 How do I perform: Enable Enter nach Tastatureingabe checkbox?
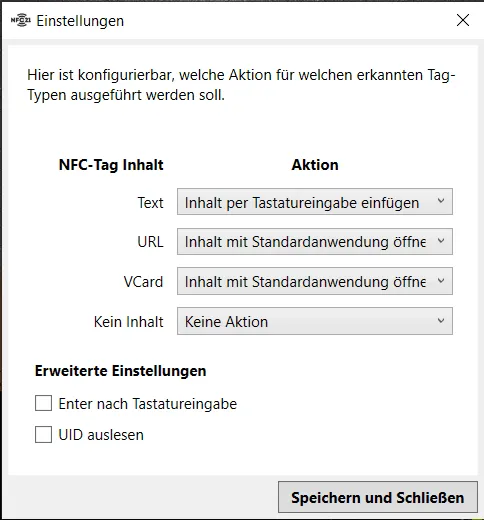click(43, 403)
